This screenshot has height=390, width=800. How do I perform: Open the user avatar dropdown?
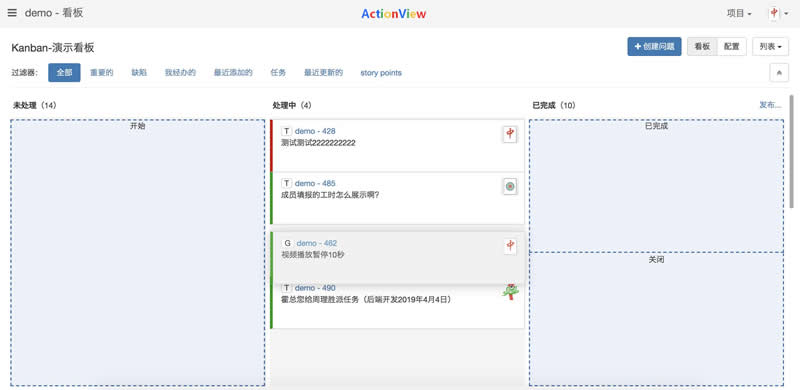point(779,14)
